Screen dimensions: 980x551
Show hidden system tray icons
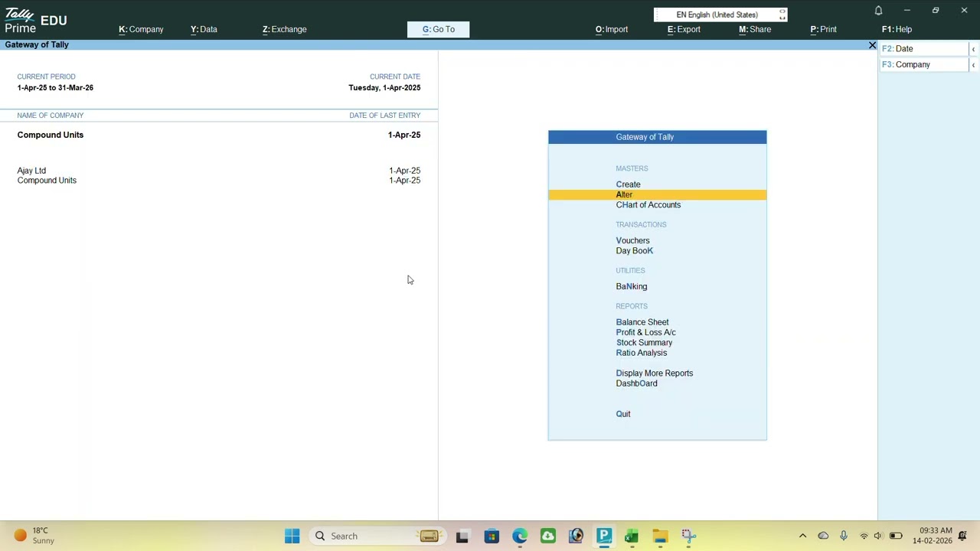tap(802, 536)
